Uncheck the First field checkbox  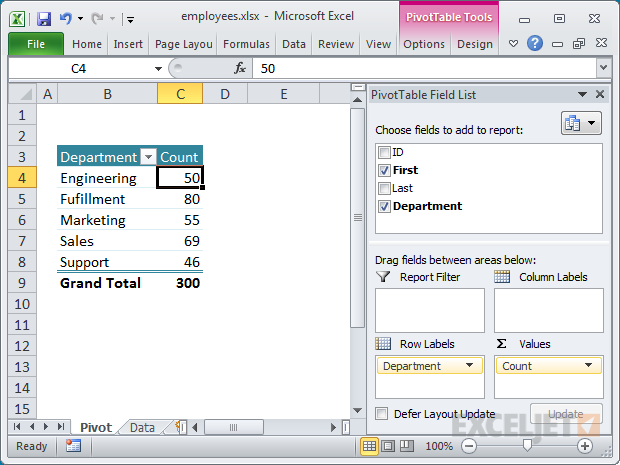click(x=384, y=171)
